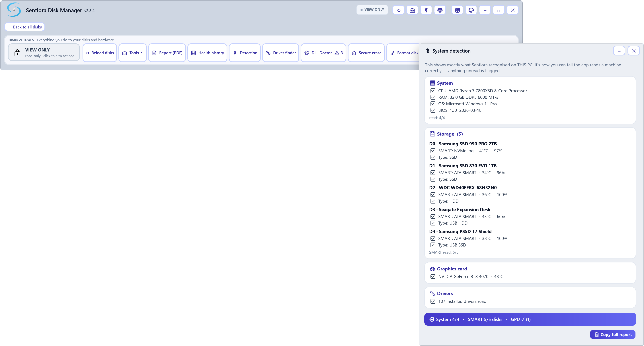This screenshot has height=346, width=644.
Task: Toggle the RAM: 32.0 GB DDR5 checkbox
Action: click(x=433, y=97)
